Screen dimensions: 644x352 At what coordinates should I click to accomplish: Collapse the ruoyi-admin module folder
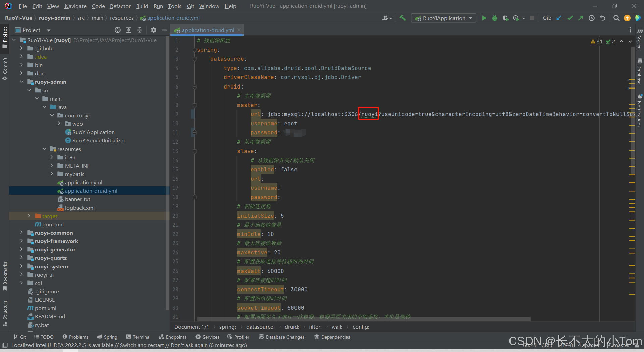[21, 82]
